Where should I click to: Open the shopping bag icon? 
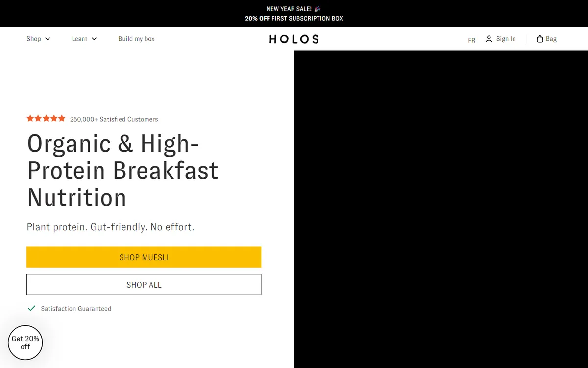coord(540,39)
